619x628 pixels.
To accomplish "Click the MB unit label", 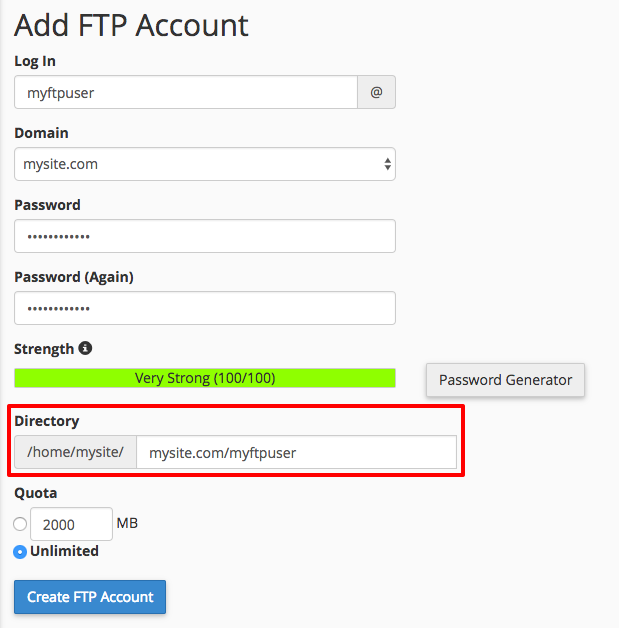I will click(127, 523).
